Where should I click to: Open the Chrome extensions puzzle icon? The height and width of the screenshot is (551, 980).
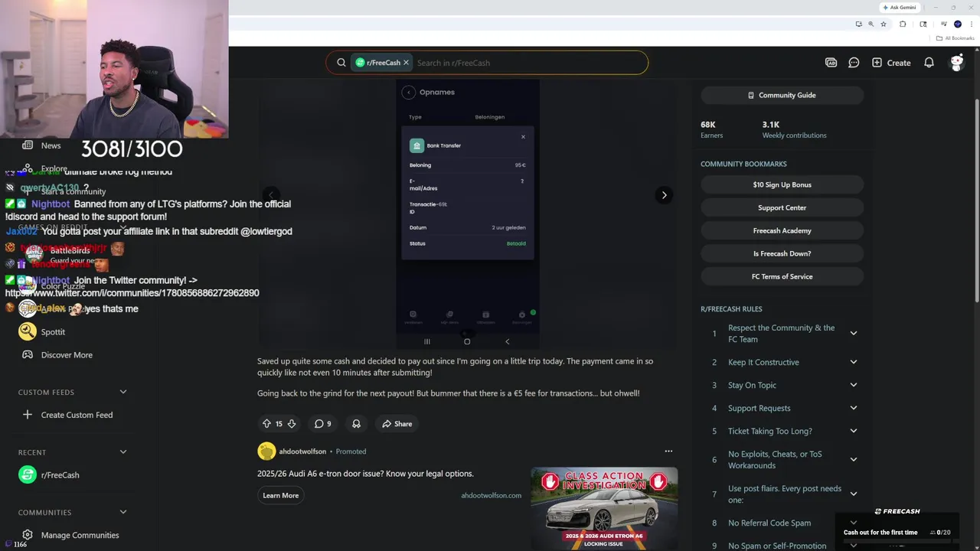coord(903,24)
